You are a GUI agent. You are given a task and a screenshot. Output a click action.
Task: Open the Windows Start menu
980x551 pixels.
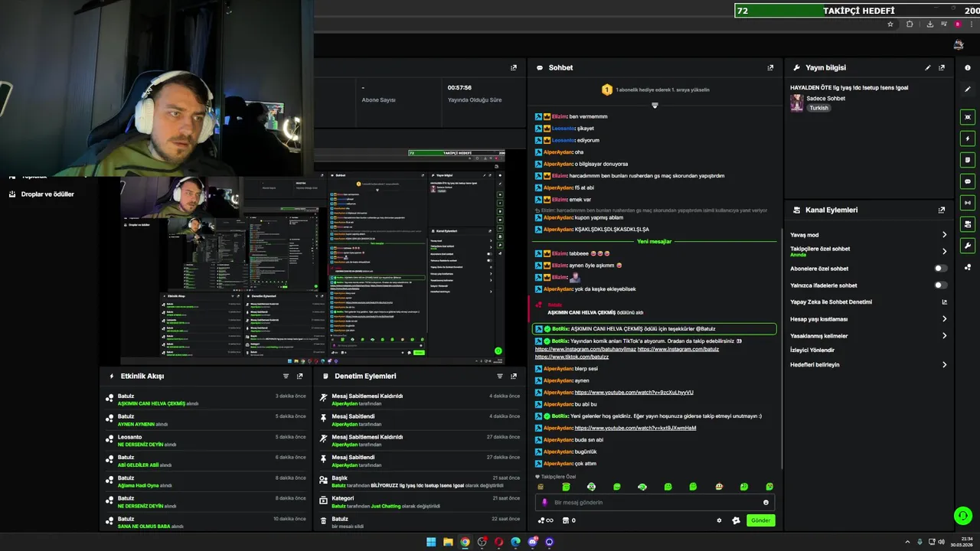coord(431,542)
